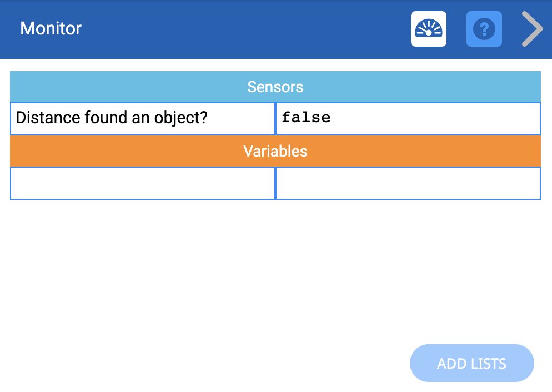Viewport: 552px width, 392px height.
Task: Click the Monitor title text
Action: click(x=51, y=28)
